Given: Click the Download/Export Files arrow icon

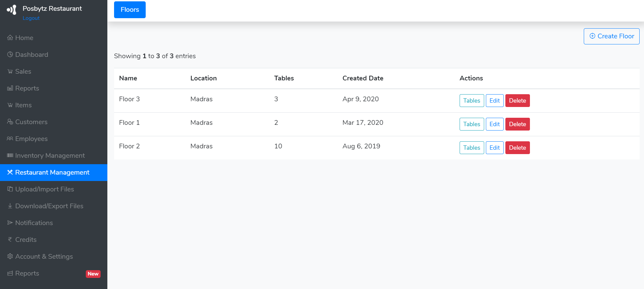Looking at the screenshot, I should point(10,206).
